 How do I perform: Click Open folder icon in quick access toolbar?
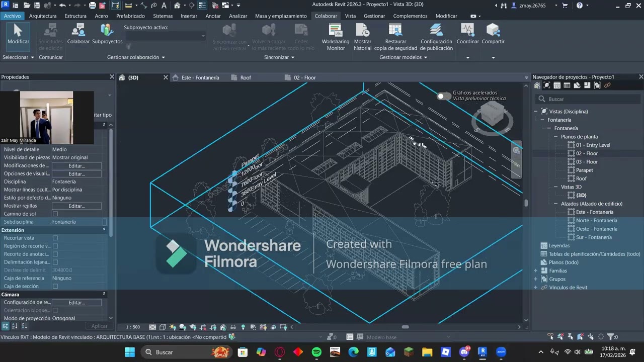27,6
